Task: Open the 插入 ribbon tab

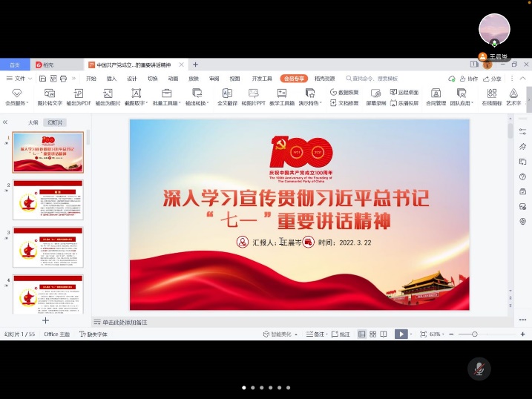Action: (x=111, y=78)
